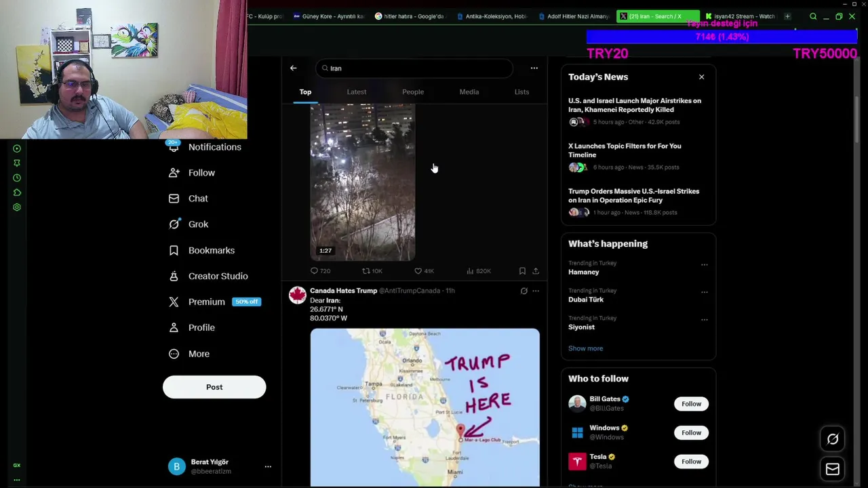Screen dimensions: 868x488
Task: Follow Tesla account
Action: 691,462
